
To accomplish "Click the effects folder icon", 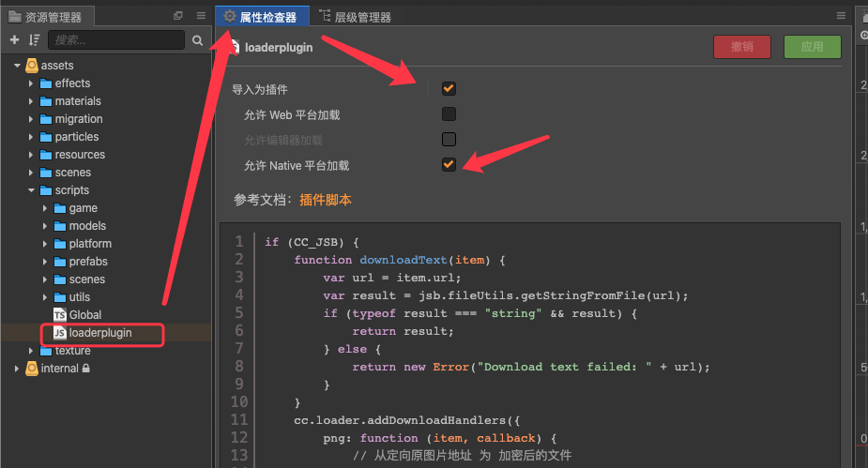I will click(46, 83).
